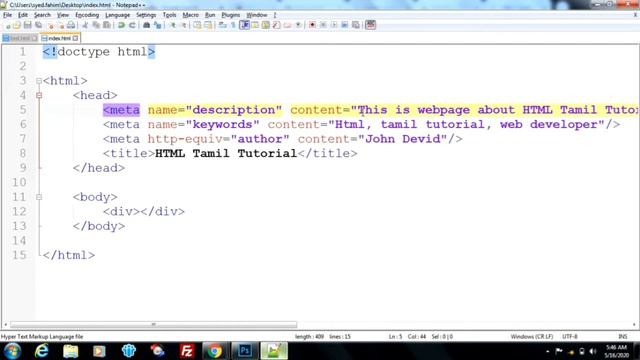Toggle Folder as Workspace panel
640x360 pixels.
click(287, 25)
